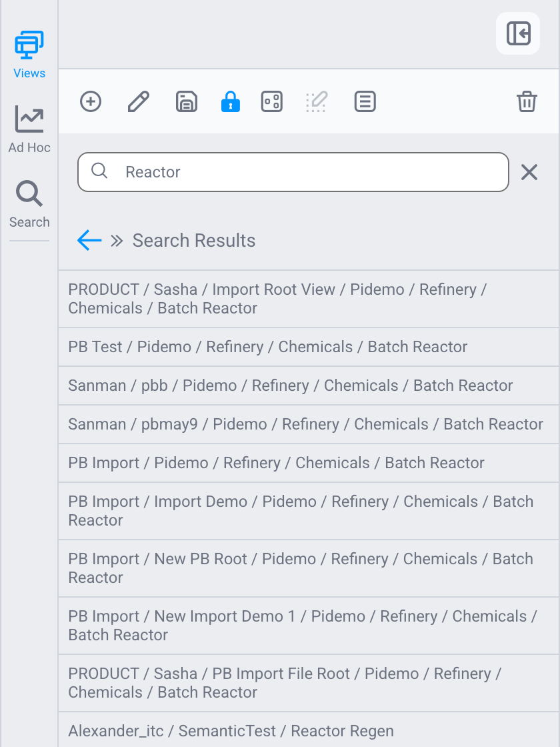Screen dimensions: 560x747
Task: Click the pencil edit icon
Action: tap(139, 101)
